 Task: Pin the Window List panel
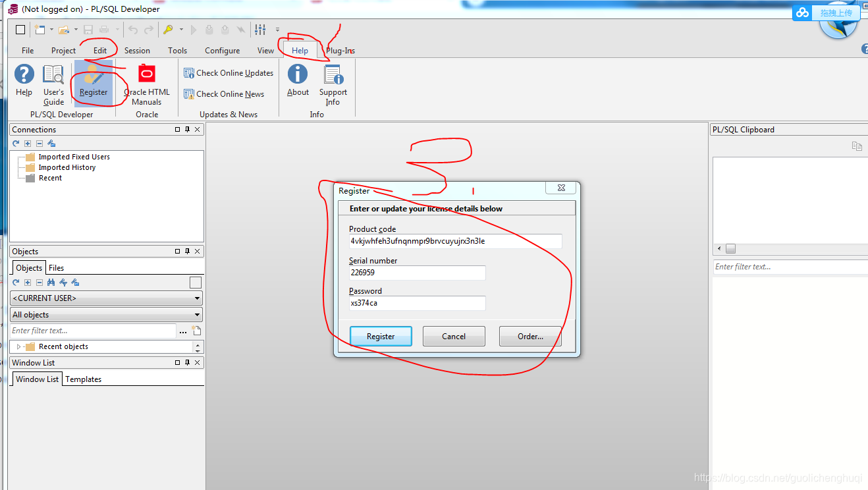[x=187, y=363]
